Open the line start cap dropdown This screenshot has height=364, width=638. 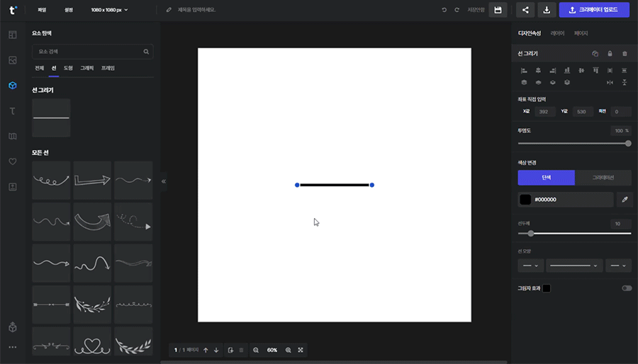pyautogui.click(x=531, y=266)
